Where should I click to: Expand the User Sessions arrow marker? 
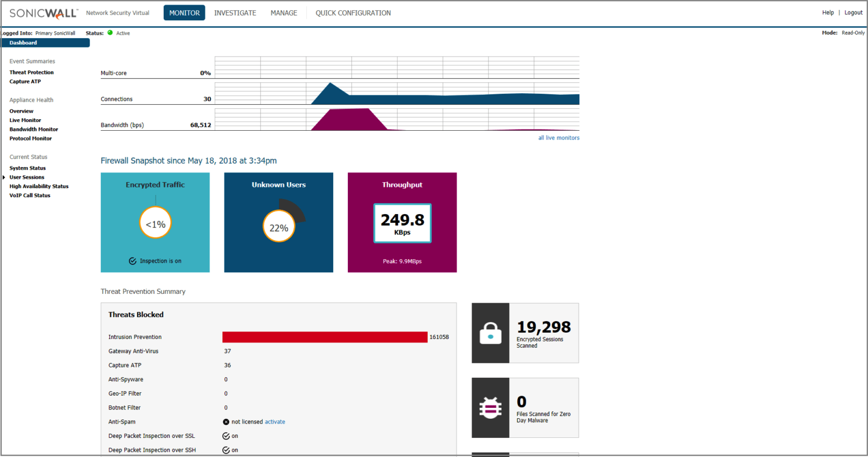[x=5, y=177]
